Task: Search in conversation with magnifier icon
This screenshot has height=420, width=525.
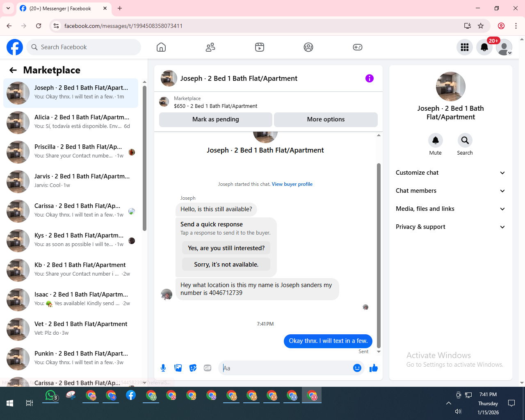Action: click(x=465, y=140)
